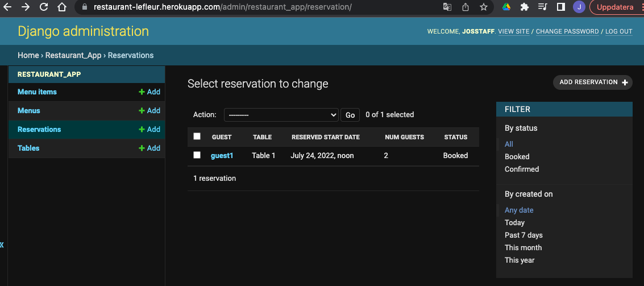This screenshot has height=286, width=644.
Task: Sort by RESERVED START DATE column header
Action: click(x=326, y=137)
